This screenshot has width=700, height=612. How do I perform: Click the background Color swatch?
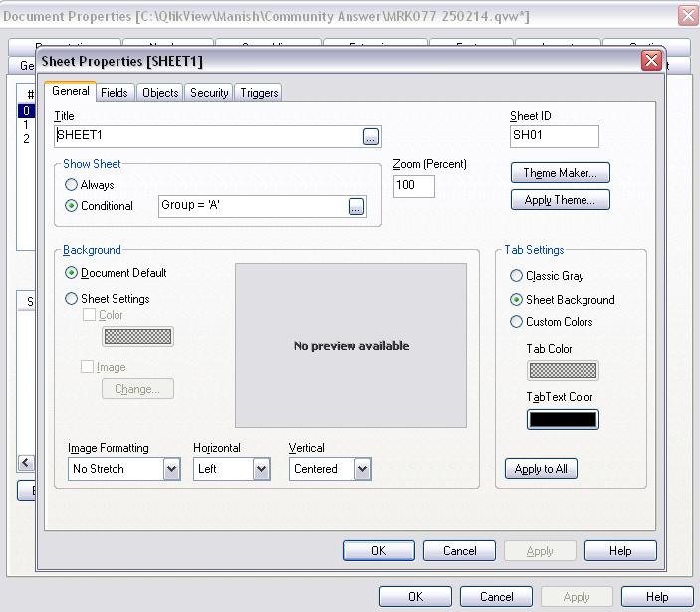(137, 336)
